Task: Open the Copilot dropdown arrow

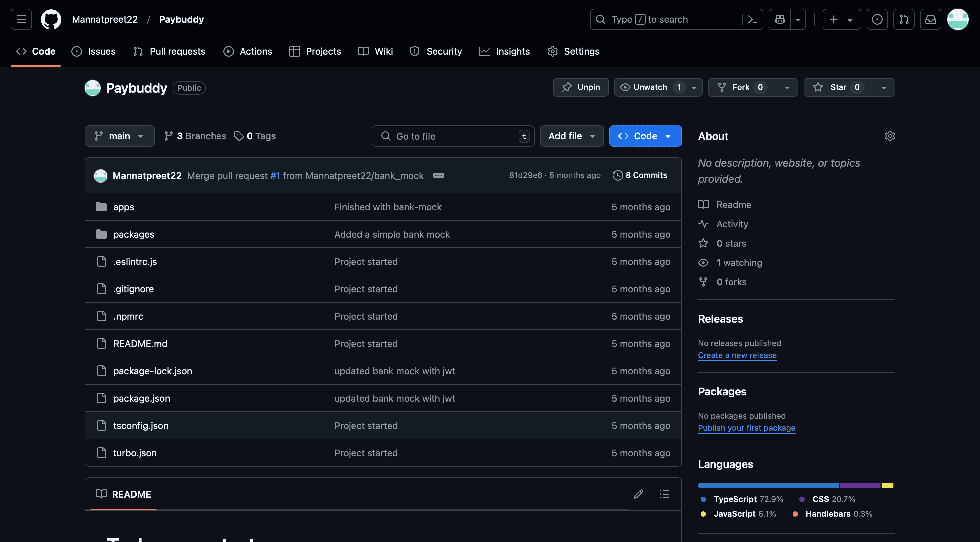Action: (798, 19)
